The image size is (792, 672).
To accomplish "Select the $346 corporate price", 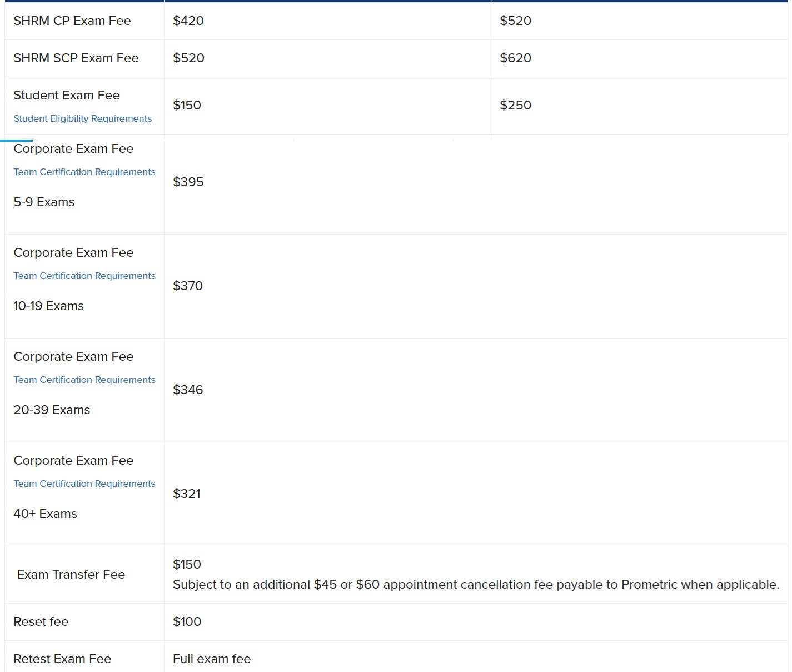I will tap(188, 390).
